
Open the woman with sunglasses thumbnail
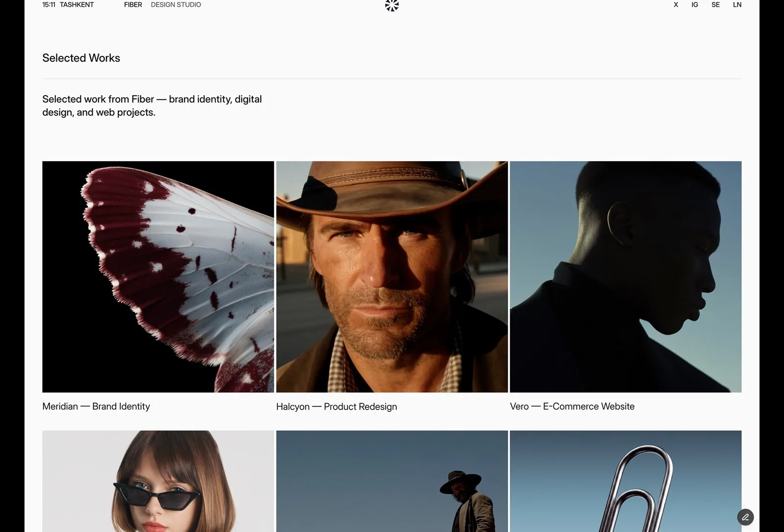(158, 481)
